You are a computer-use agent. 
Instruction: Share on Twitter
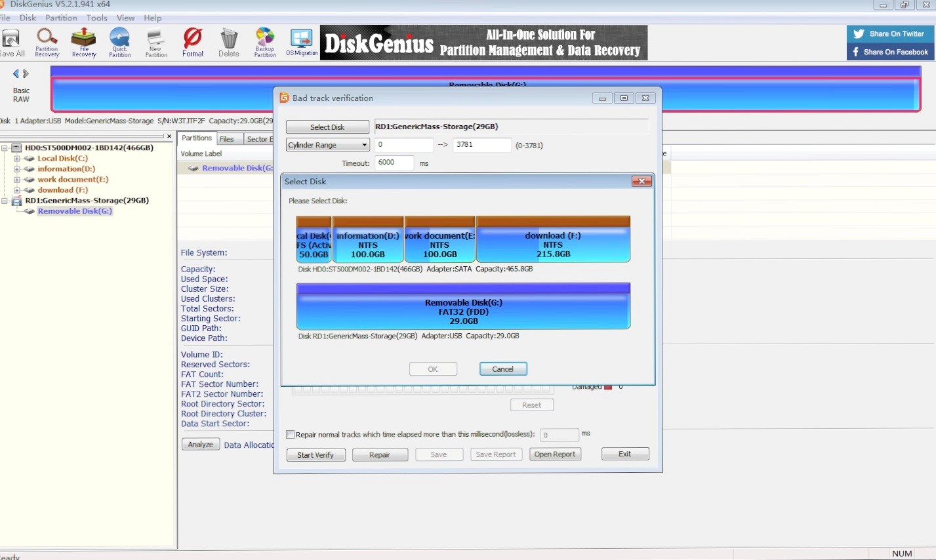coord(890,34)
